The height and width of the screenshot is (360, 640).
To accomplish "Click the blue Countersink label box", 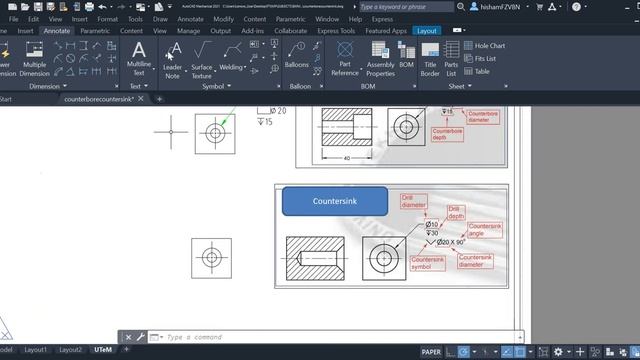I will point(335,201).
